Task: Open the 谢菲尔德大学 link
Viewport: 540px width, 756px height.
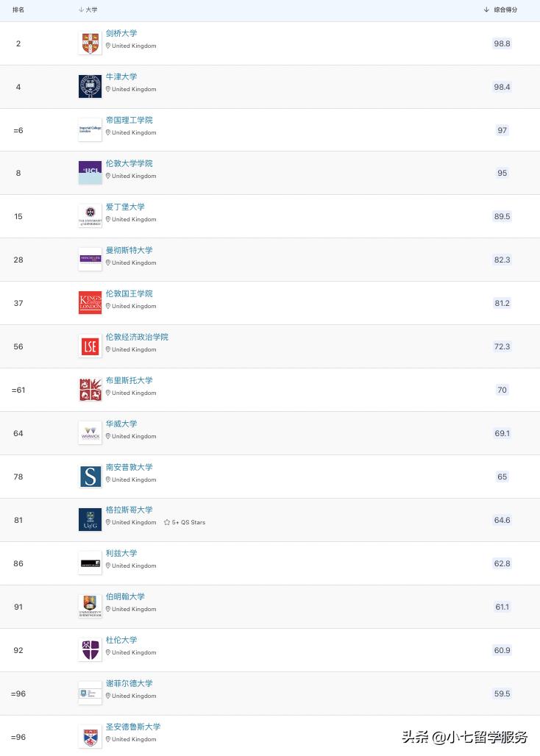Action: point(129,683)
